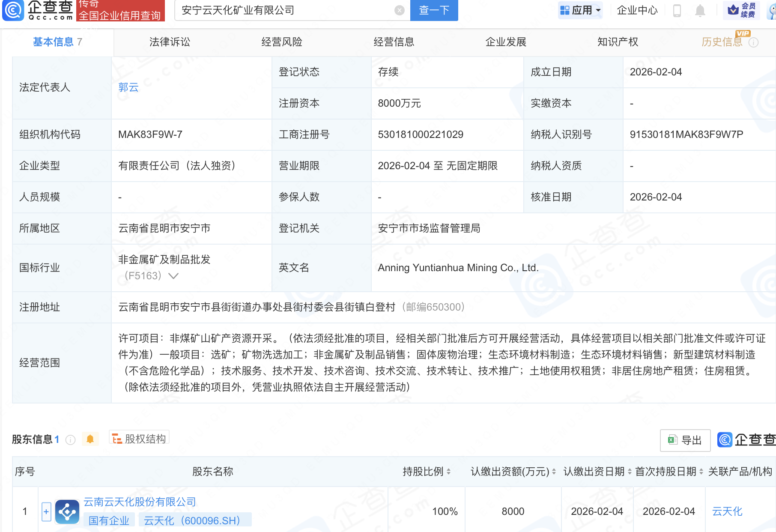Click the mobile phone icon in header
Screen dimensions: 776x532
click(x=677, y=10)
